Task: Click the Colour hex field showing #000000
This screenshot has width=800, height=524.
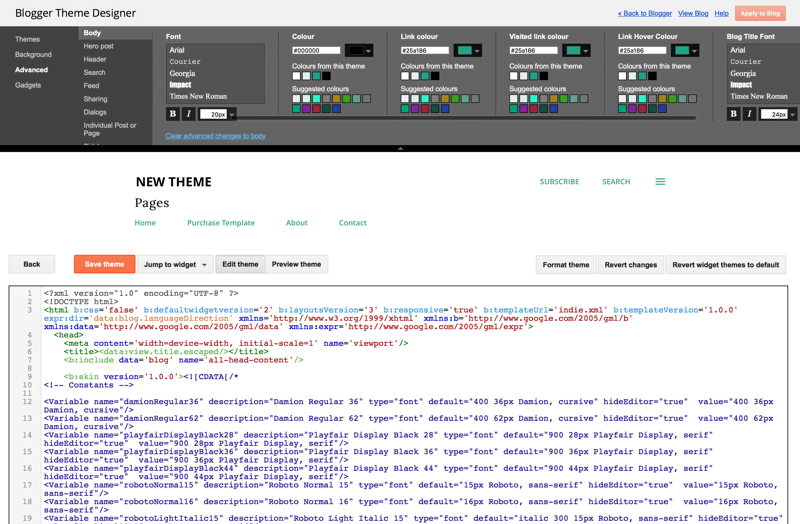Action: (x=316, y=51)
